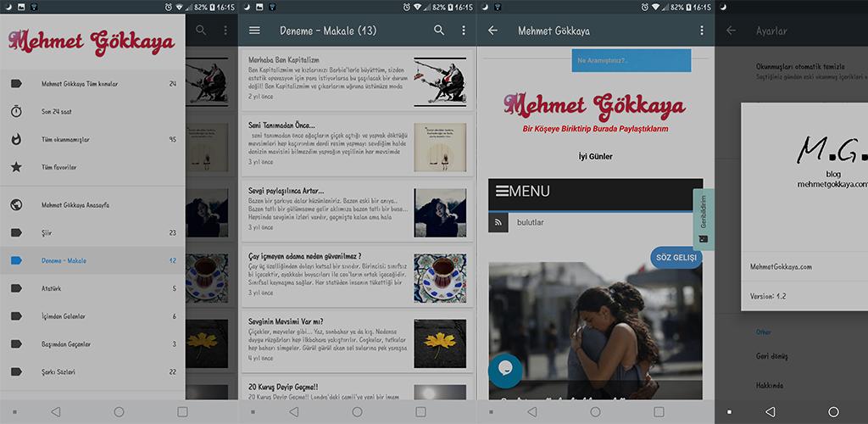868x424 pixels.
Task: Click Version: 1.2 text in dialog
Action: click(x=768, y=296)
